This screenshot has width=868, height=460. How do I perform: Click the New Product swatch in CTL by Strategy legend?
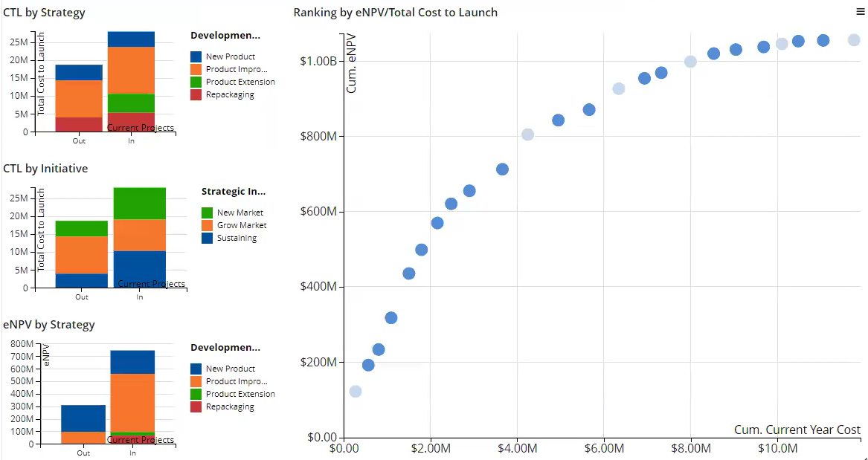click(x=196, y=56)
